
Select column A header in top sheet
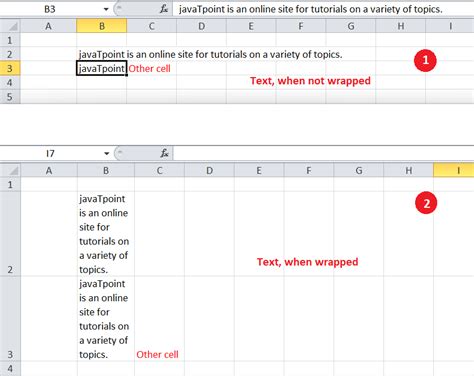click(49, 26)
